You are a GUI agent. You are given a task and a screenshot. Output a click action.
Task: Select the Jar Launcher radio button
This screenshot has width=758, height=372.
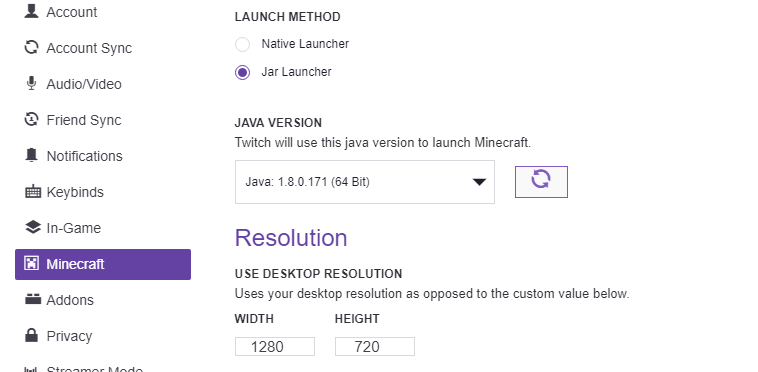[242, 72]
